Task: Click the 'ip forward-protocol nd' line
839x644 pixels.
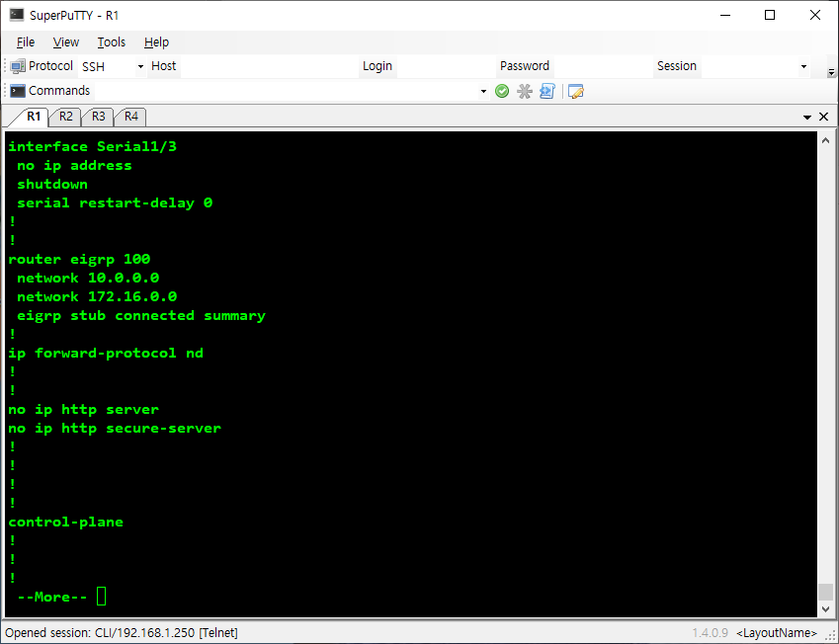Action: [106, 353]
